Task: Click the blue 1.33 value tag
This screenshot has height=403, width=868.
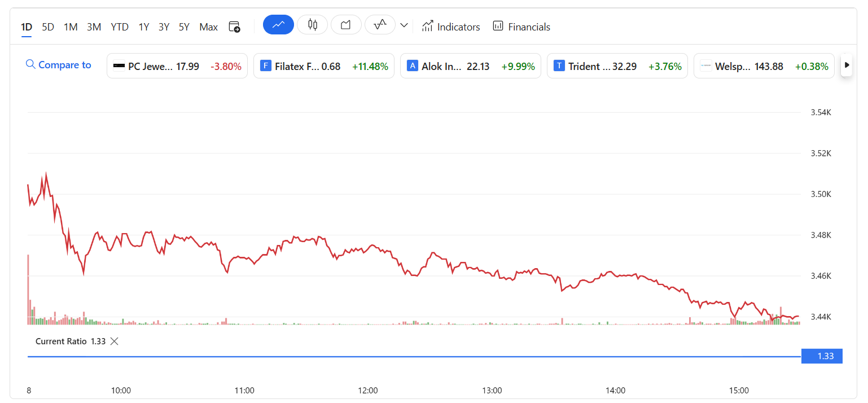Action: (822, 356)
